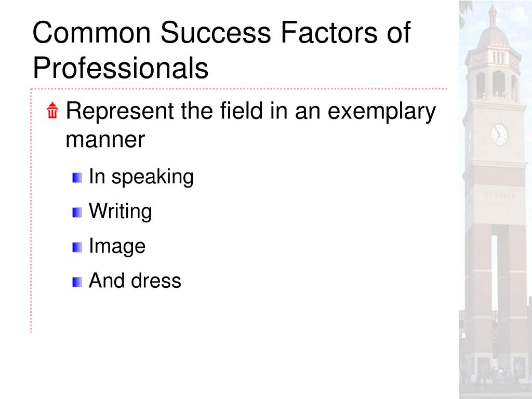Viewport: 532px width, 399px height.
Task: Click the clock face on the tower
Action: (x=499, y=135)
